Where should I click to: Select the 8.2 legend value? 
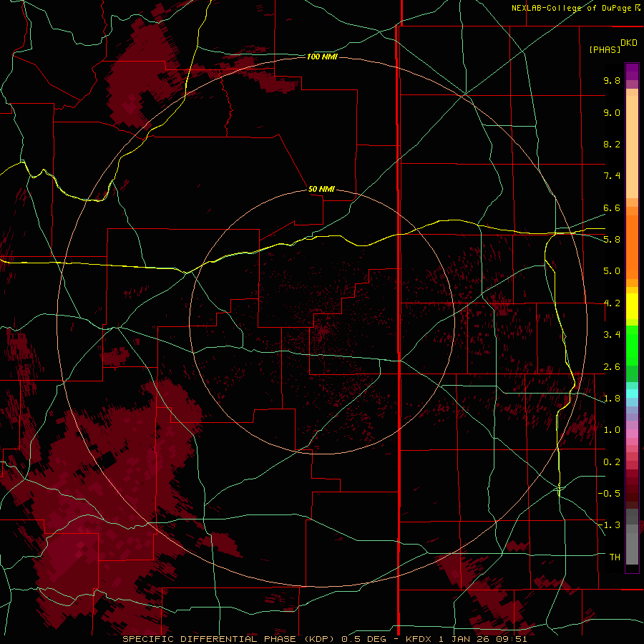click(612, 144)
